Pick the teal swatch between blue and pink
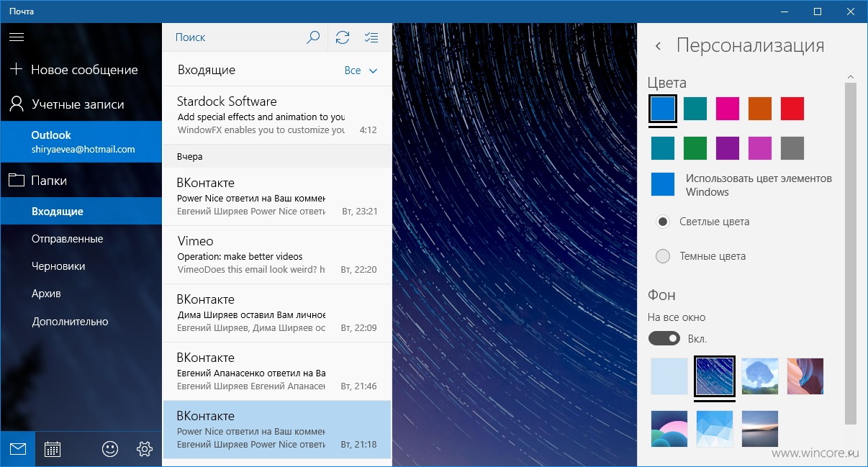Image resolution: width=868 pixels, height=467 pixels. tap(695, 109)
